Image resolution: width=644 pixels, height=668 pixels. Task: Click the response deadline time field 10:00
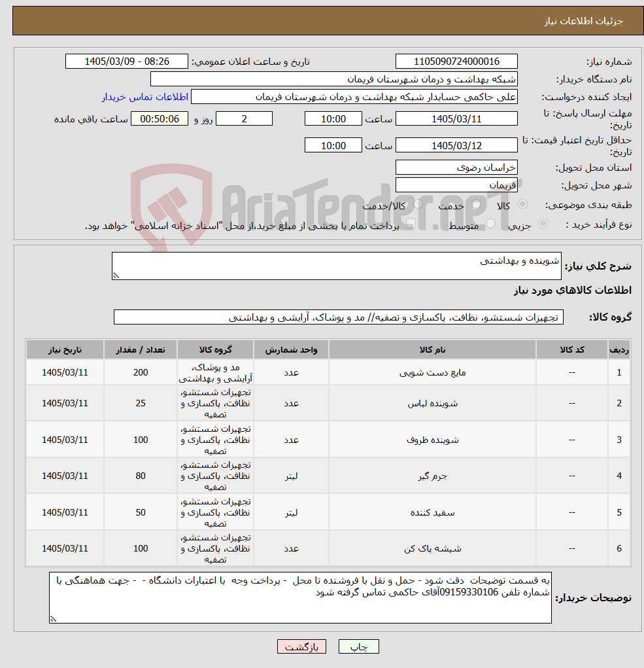[x=333, y=119]
